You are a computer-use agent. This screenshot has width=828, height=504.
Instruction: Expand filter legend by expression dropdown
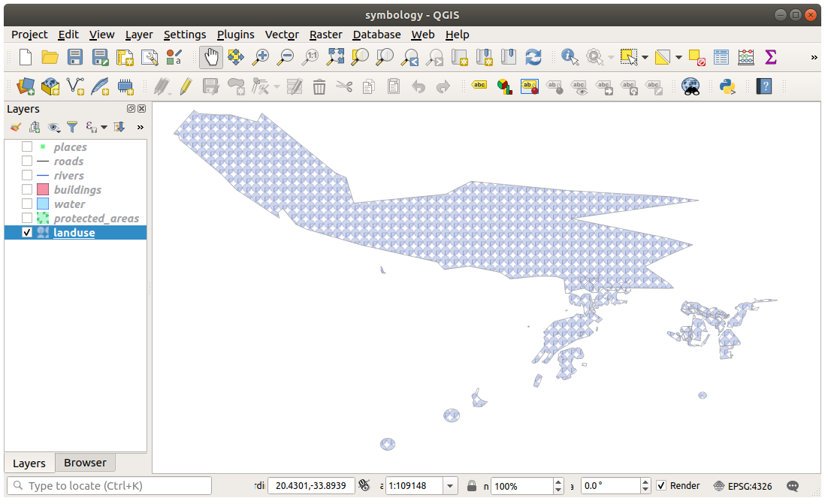click(x=104, y=127)
